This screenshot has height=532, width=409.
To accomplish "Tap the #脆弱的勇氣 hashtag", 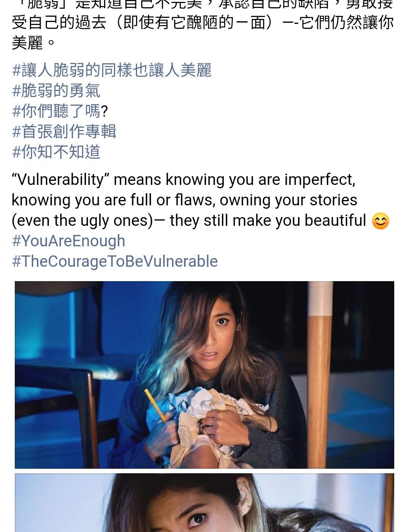I will pyautogui.click(x=56, y=91).
